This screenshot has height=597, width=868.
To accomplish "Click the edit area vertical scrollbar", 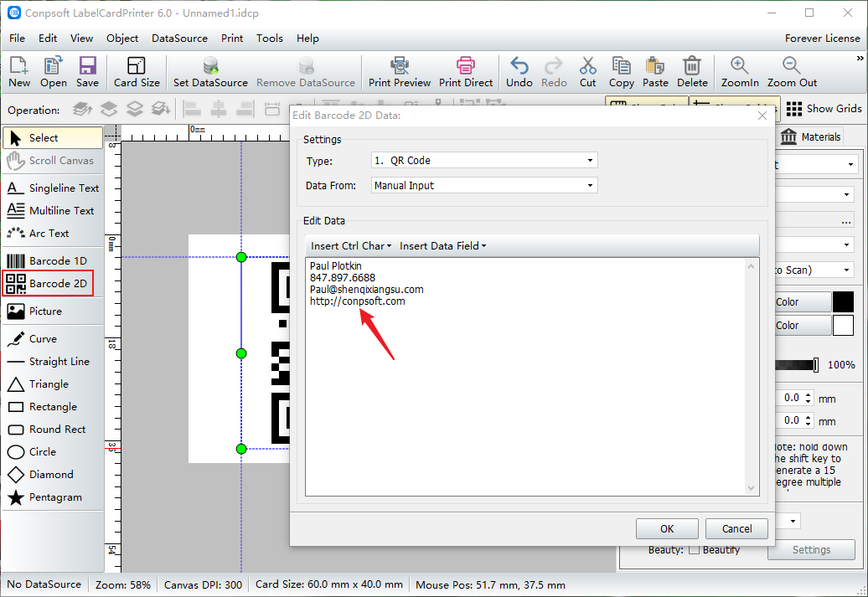I will pos(752,377).
